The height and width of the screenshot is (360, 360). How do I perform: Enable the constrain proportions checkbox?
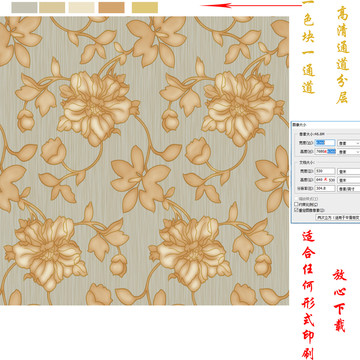pos(296,204)
